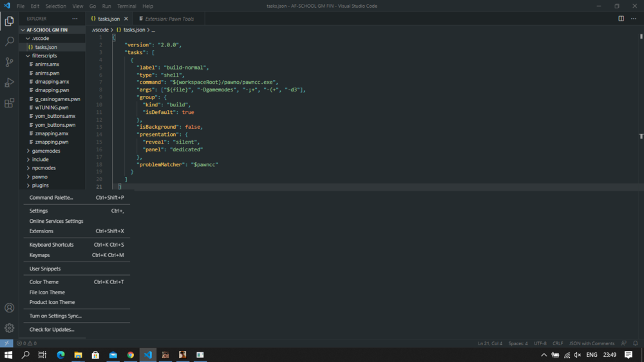Open Explorer views and more actions ellipsis
This screenshot has width=644, height=362.
click(x=75, y=19)
